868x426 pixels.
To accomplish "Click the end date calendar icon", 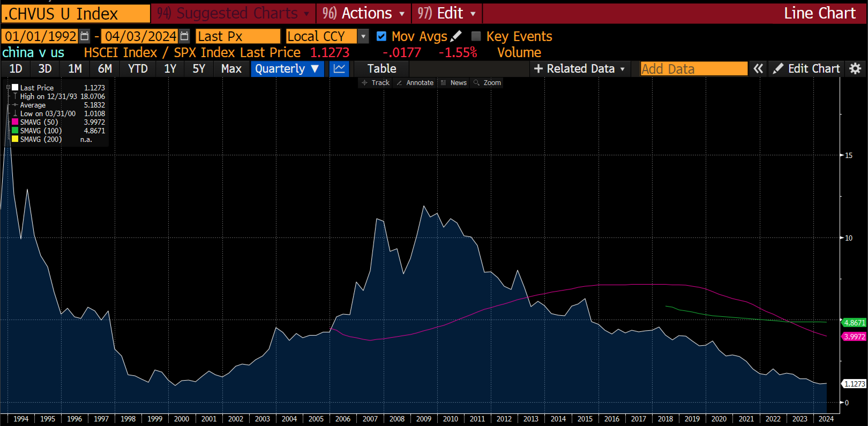I will click(x=184, y=36).
